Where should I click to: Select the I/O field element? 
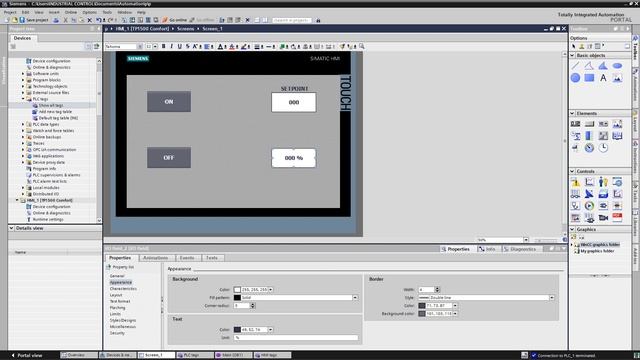coord(576,124)
